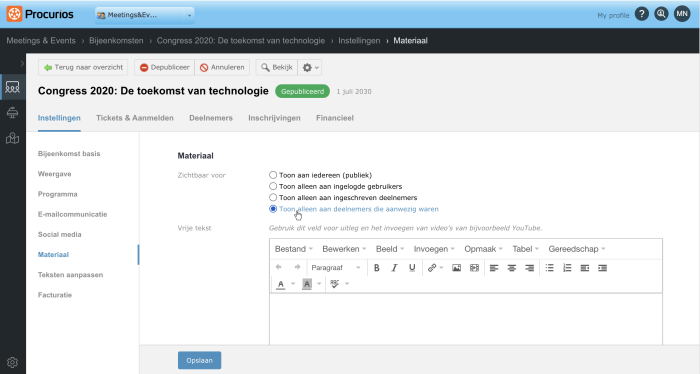Run the spellcheck icon
Screen dimensions: 700x374
coord(335,283)
